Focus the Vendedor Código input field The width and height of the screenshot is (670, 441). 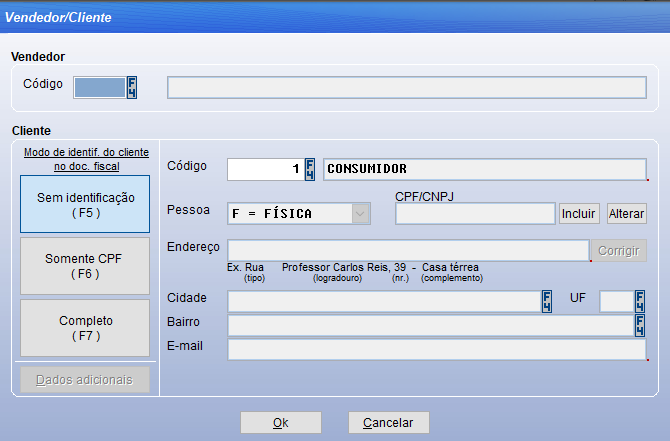(x=100, y=87)
